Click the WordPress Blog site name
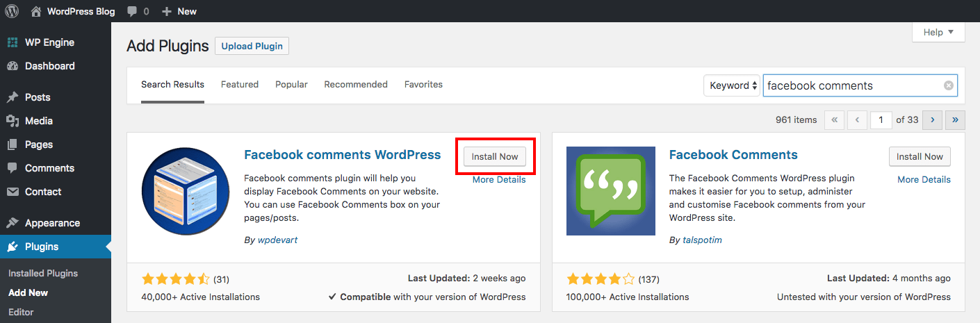Image resolution: width=980 pixels, height=323 pixels. pos(81,11)
